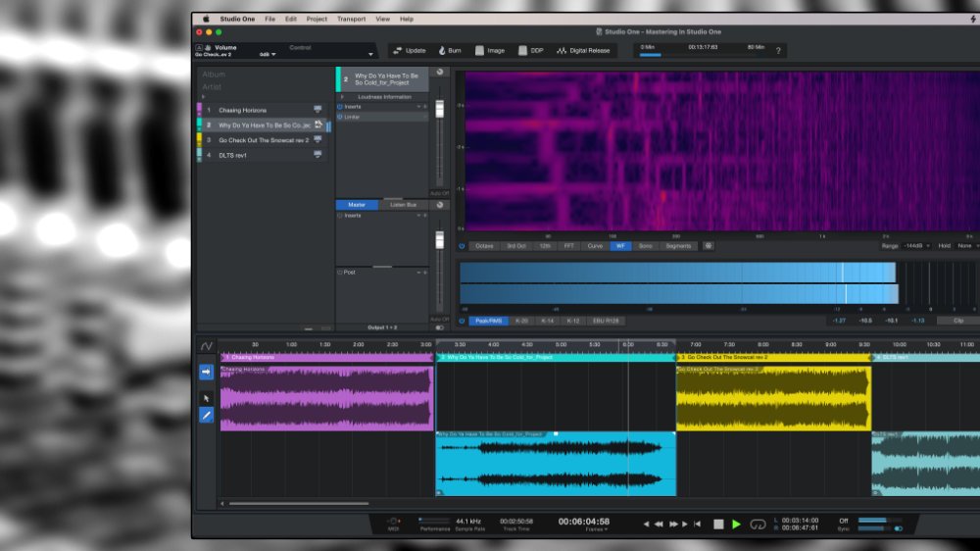The image size is (980, 551).
Task: Click the MIDI activity icon
Action: (394, 521)
